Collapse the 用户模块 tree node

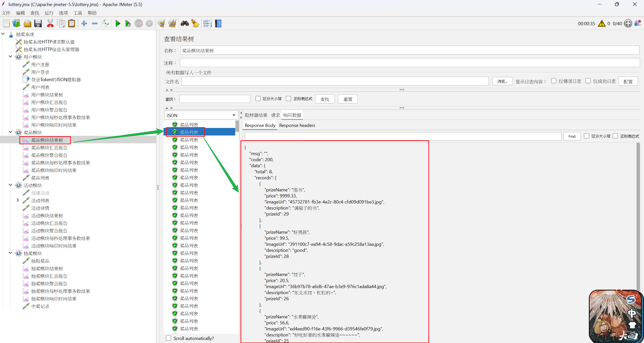coord(10,57)
